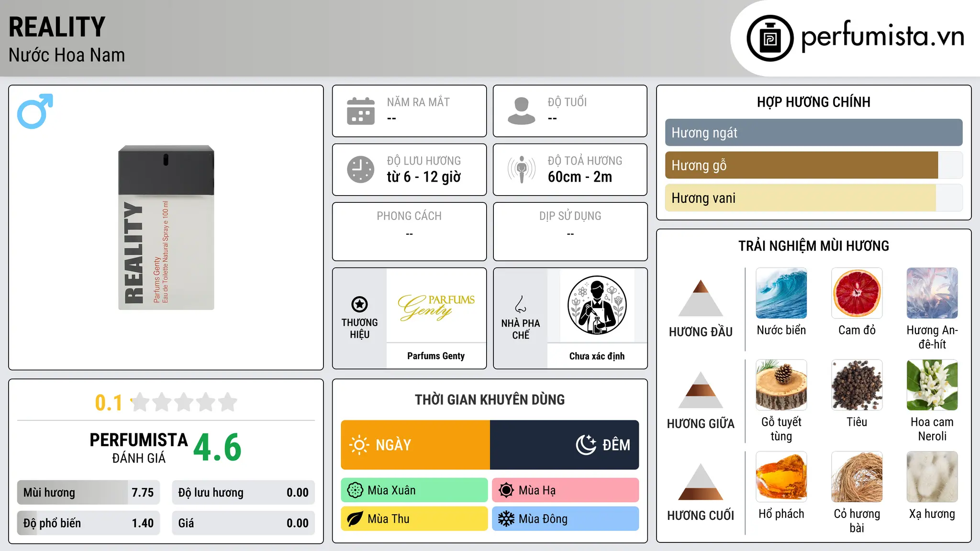
Task: Open the Reality perfume bottle image
Action: (166, 228)
